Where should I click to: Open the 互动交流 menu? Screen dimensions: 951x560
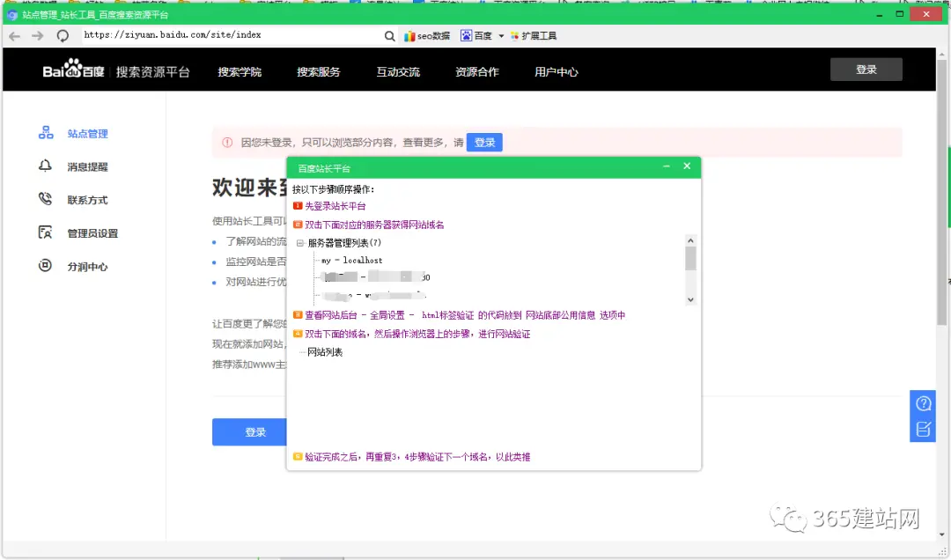pos(398,72)
